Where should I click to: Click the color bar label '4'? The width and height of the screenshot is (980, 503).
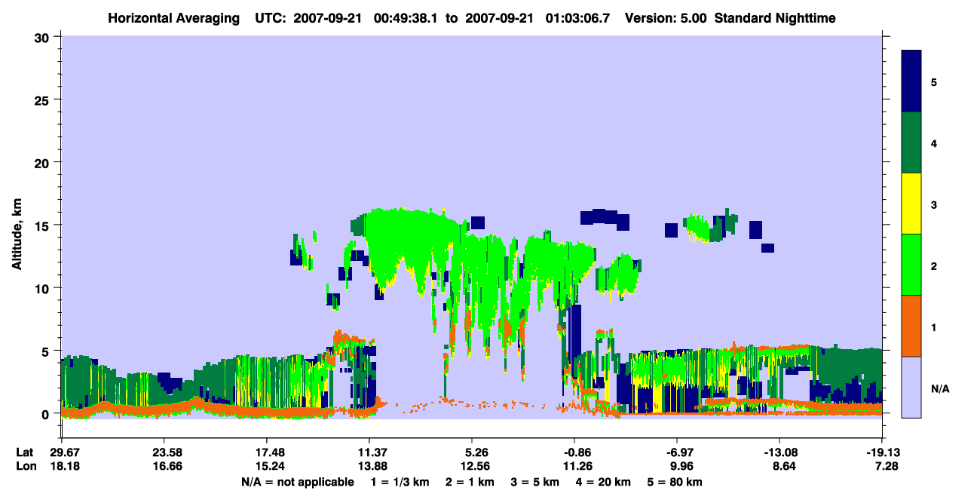coord(934,143)
